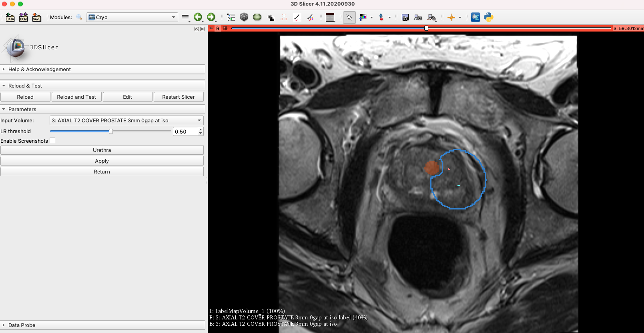Image resolution: width=644 pixels, height=333 pixels.
Task: Open the Input Volume dropdown
Action: pos(126,120)
